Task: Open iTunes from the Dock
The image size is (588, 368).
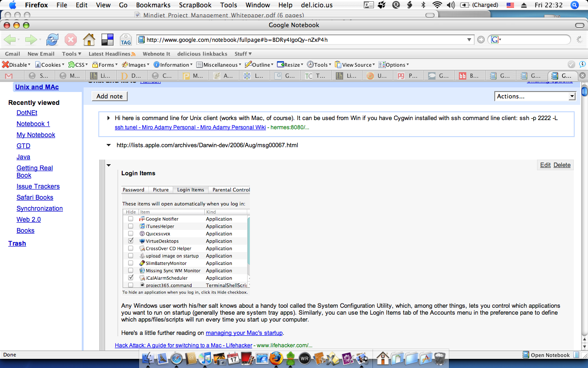Action: click(x=205, y=358)
